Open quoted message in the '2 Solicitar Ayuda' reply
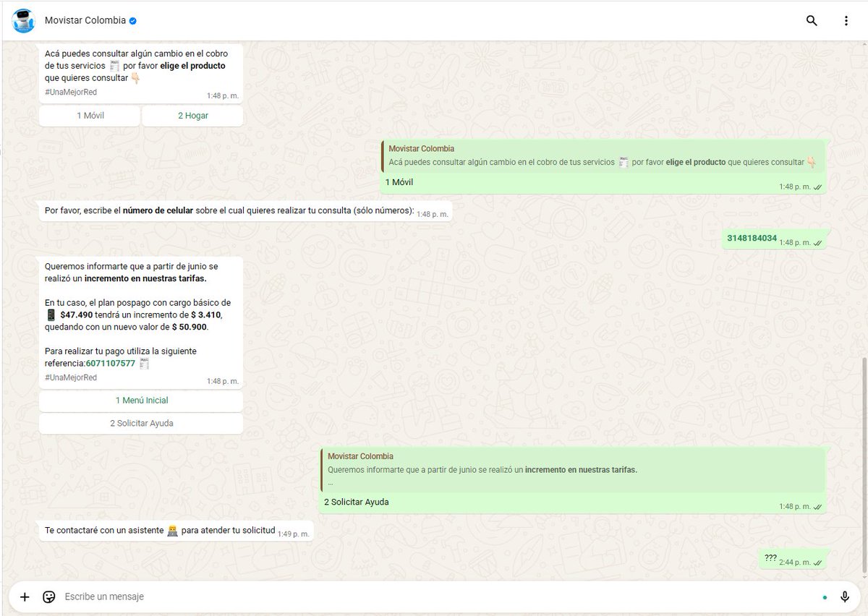 click(x=572, y=470)
